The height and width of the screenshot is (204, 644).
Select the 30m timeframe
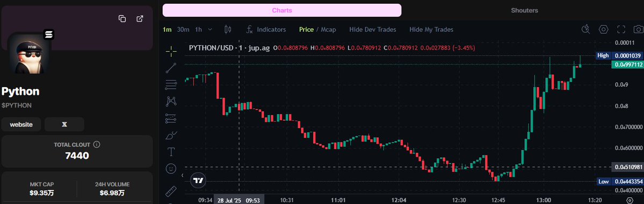click(x=183, y=30)
